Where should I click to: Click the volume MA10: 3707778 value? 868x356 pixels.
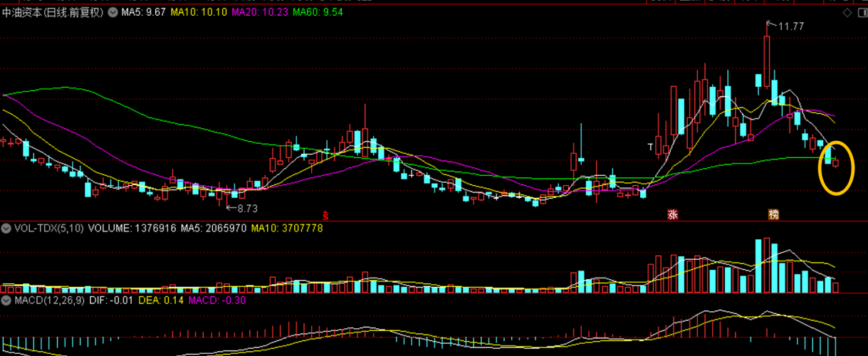287,229
